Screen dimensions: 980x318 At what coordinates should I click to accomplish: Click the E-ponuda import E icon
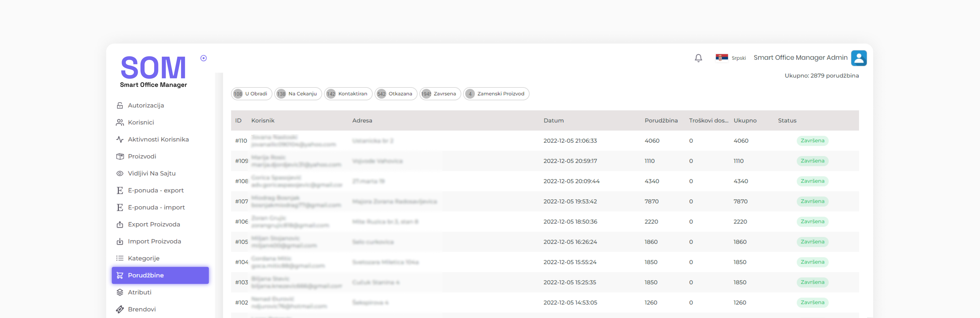tap(120, 207)
